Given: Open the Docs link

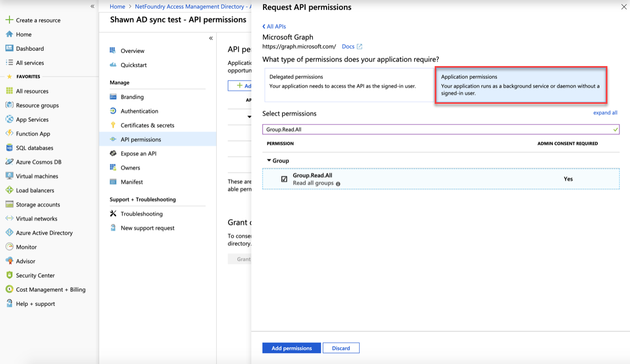Looking at the screenshot, I should (352, 47).
